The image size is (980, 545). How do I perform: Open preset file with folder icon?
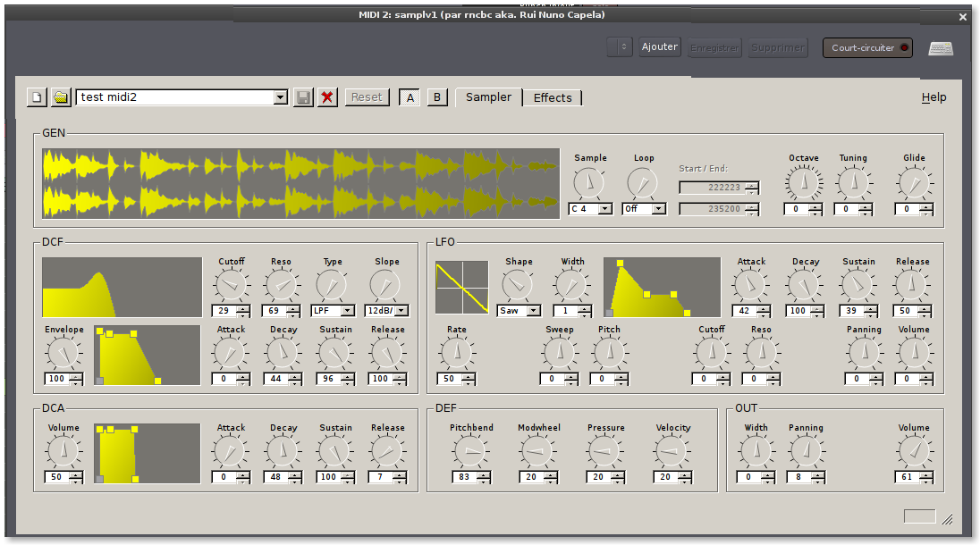pyautogui.click(x=61, y=97)
